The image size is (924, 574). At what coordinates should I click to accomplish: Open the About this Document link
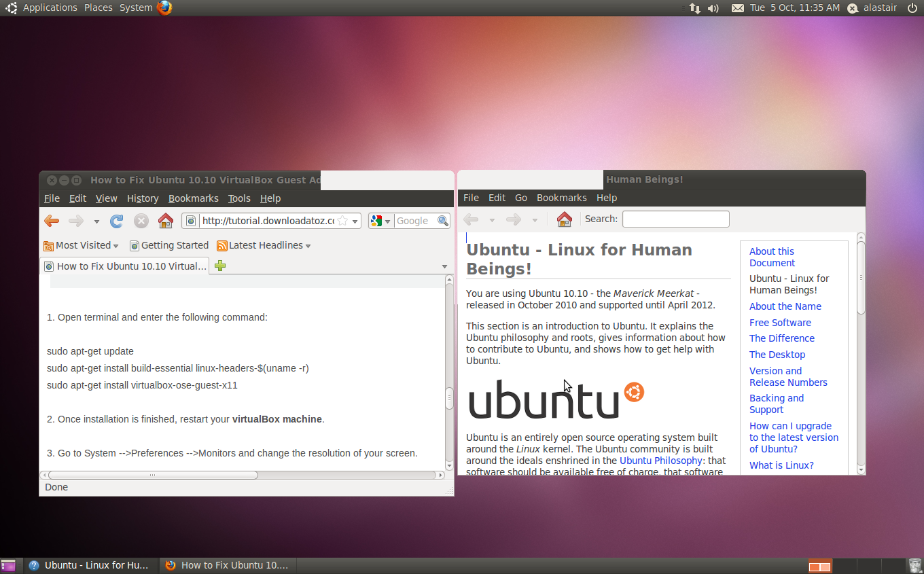[772, 257]
